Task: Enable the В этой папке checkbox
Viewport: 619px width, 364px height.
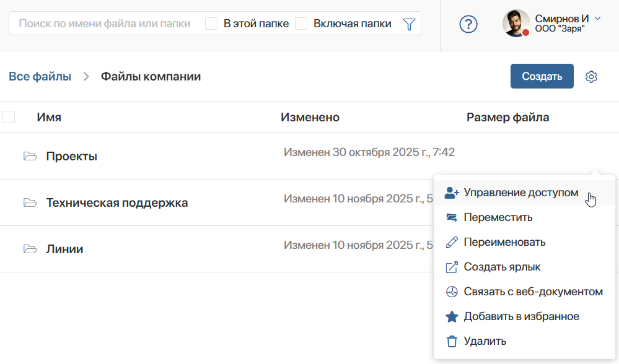Action: (x=211, y=24)
